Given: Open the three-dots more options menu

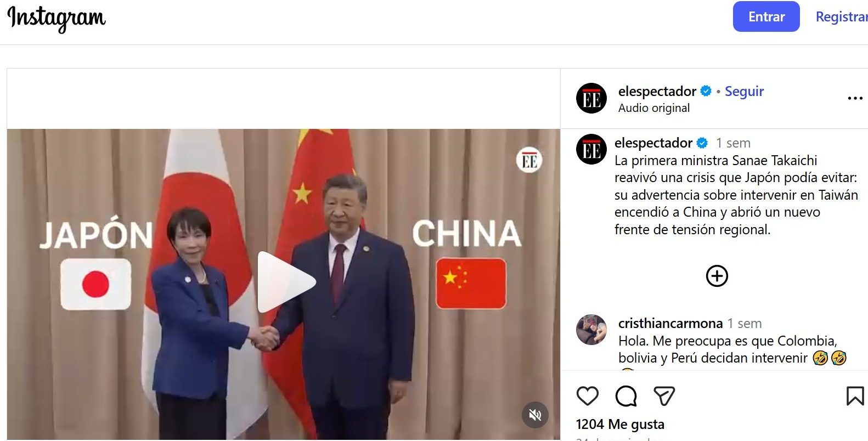Looking at the screenshot, I should tap(855, 99).
